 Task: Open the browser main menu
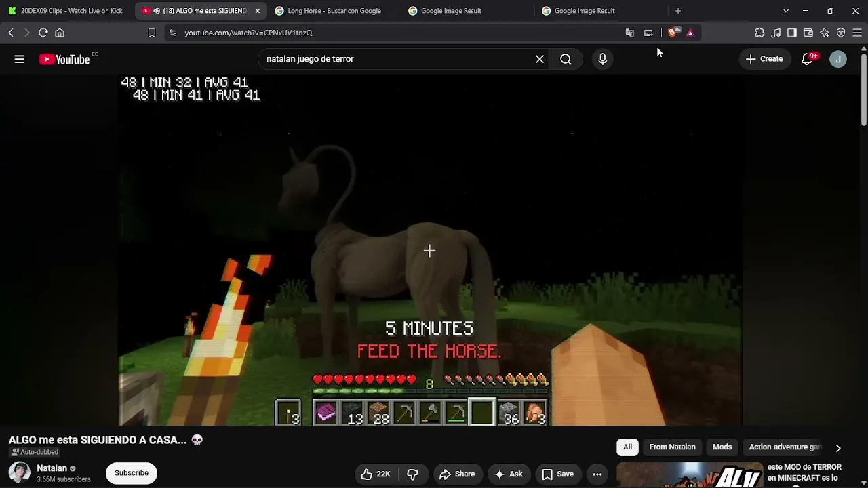click(x=857, y=33)
